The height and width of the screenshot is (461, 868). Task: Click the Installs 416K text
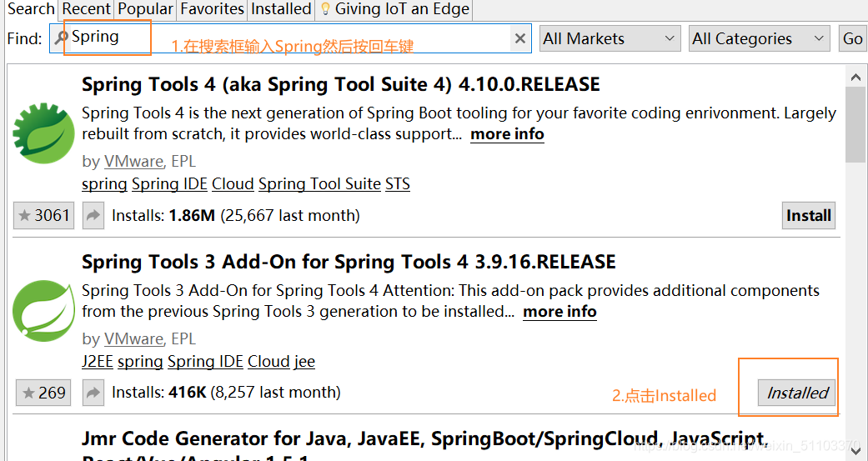[x=226, y=393]
